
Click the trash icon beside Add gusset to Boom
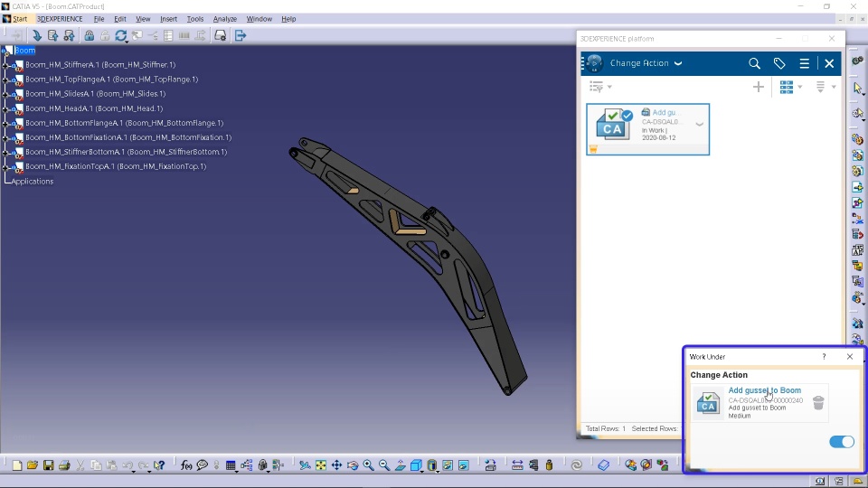818,403
